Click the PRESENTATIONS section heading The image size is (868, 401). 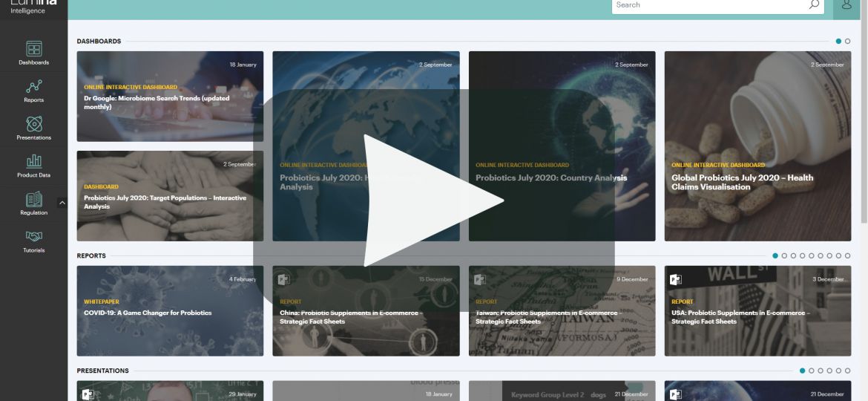pyautogui.click(x=102, y=371)
